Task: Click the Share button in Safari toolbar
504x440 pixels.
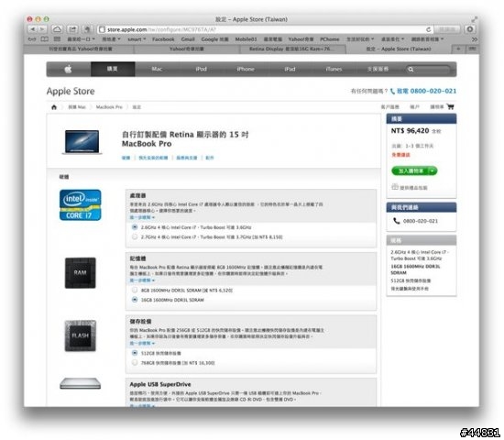Action: [72, 29]
